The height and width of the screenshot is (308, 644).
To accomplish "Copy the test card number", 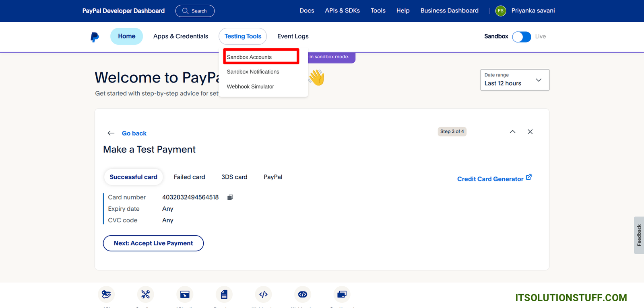I will click(x=230, y=197).
